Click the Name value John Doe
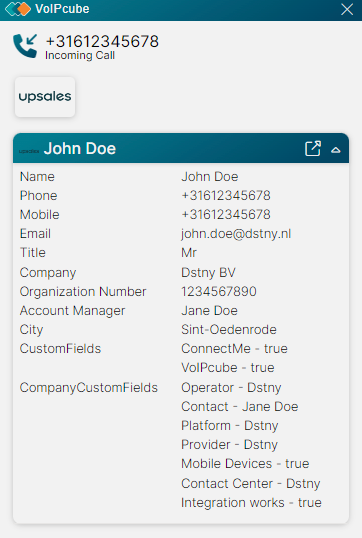The width and height of the screenshot is (362, 538). pos(210,177)
